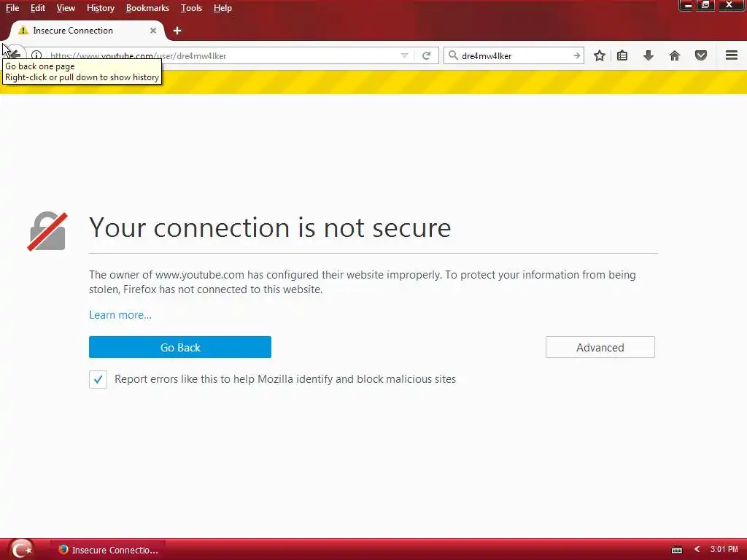Screen dimensions: 747x560
Task: Uncheck Report errors to Mozilla checkbox
Action: pos(98,379)
